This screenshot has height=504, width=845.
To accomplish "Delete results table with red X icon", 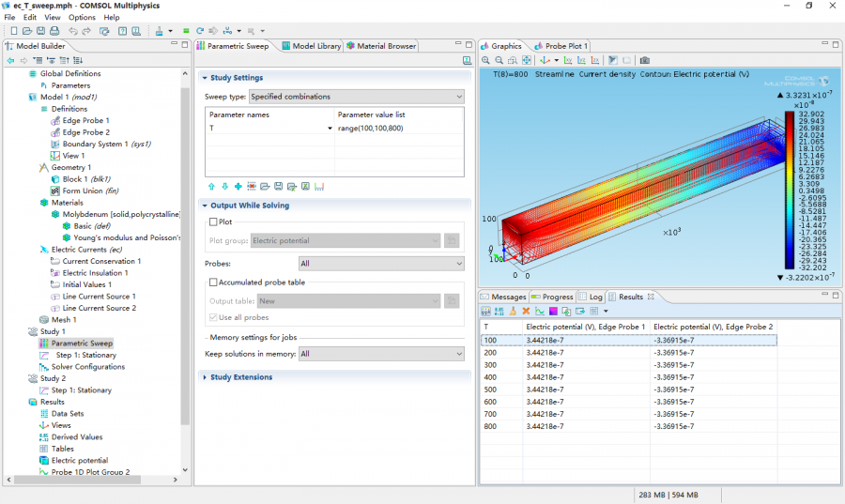I will 526,311.
